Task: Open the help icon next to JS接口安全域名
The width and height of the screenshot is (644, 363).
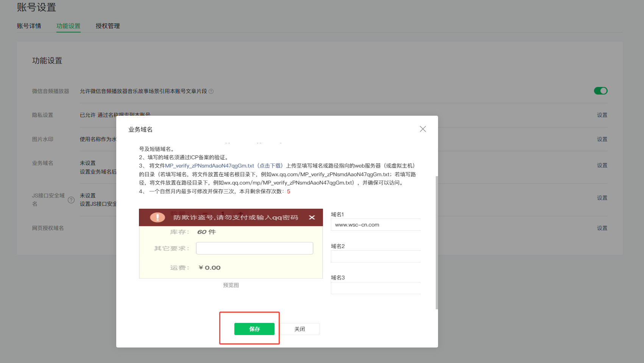Action: click(x=71, y=200)
